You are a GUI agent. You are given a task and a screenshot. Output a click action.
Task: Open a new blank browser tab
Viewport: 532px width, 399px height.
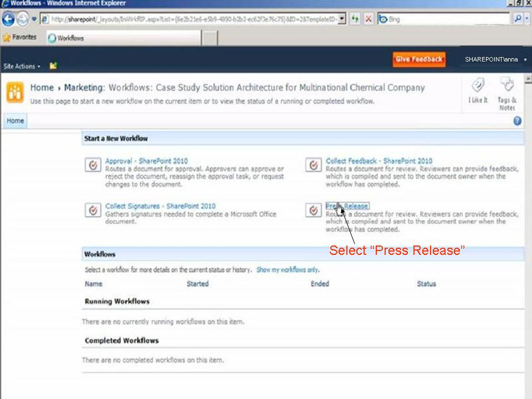(x=209, y=38)
